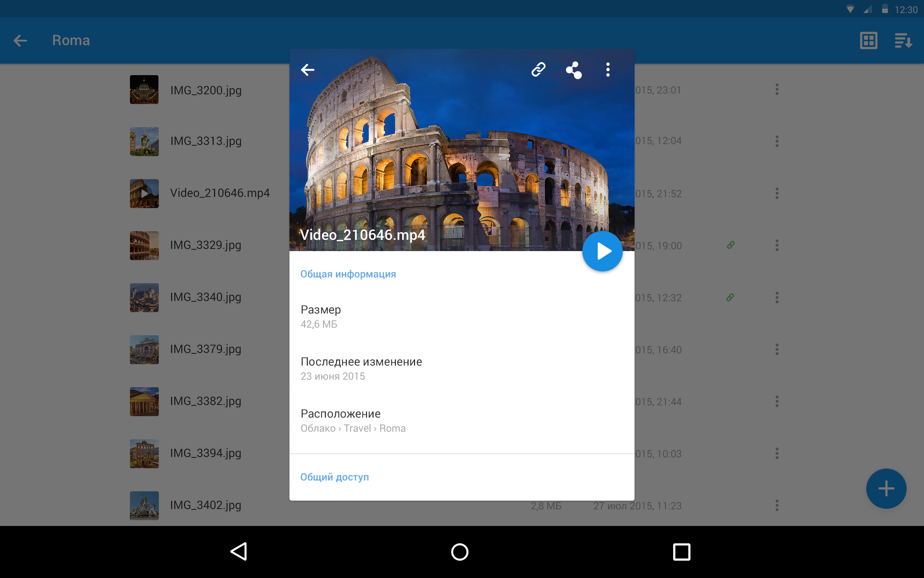Open more options for IMG_3313.jpg
The width and height of the screenshot is (924, 578).
[777, 141]
